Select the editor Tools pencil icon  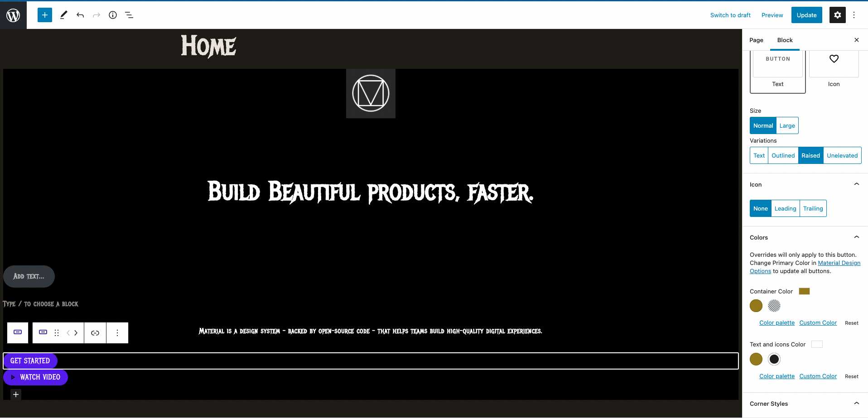(63, 15)
